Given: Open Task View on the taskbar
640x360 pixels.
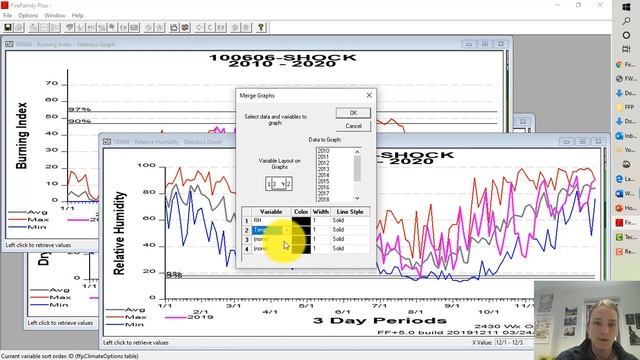Looking at the screenshot, I should 626,49.
